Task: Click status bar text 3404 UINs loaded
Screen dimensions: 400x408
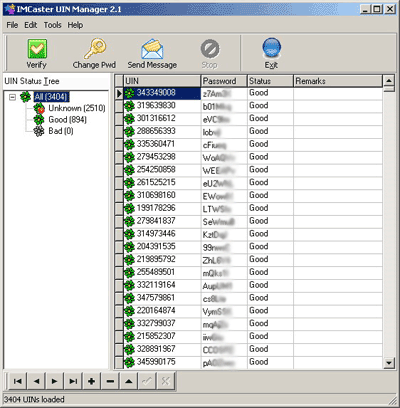Action: click(x=34, y=399)
